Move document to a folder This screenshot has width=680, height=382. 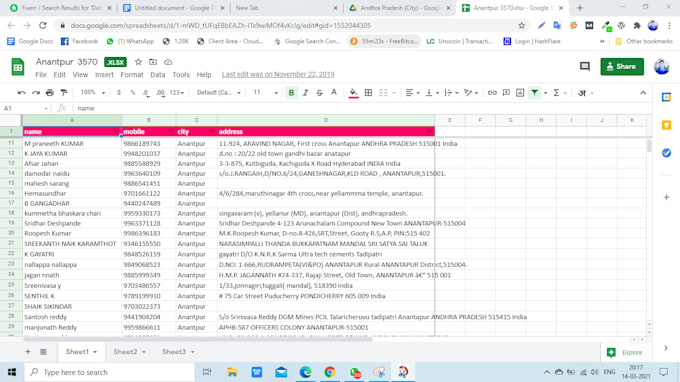[x=153, y=62]
